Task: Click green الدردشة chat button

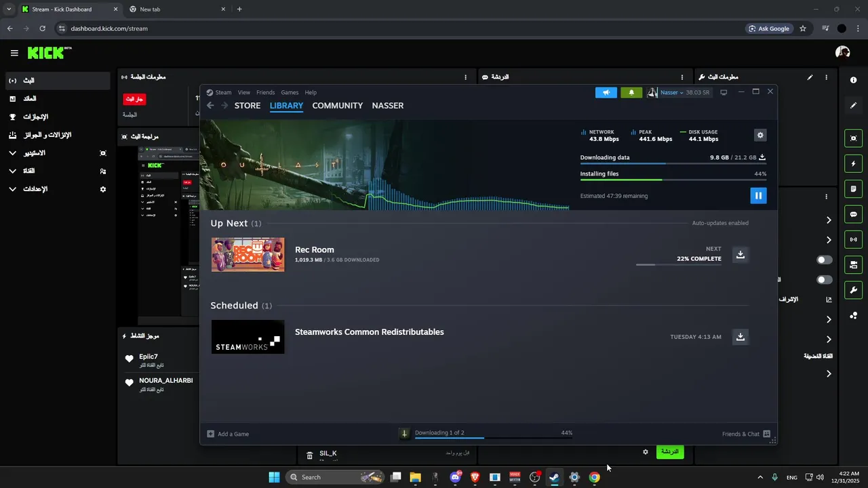Action: (x=670, y=451)
